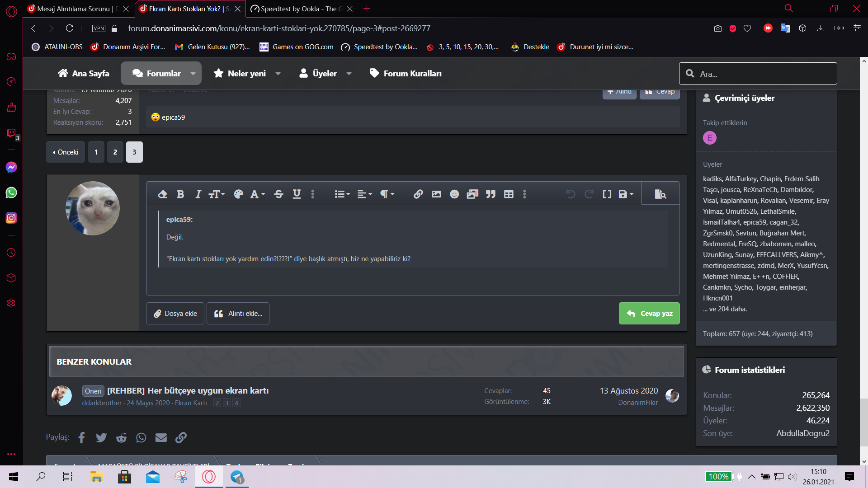The height and width of the screenshot is (488, 868).
Task: Toggle strikethrough text formatting
Action: tap(278, 194)
